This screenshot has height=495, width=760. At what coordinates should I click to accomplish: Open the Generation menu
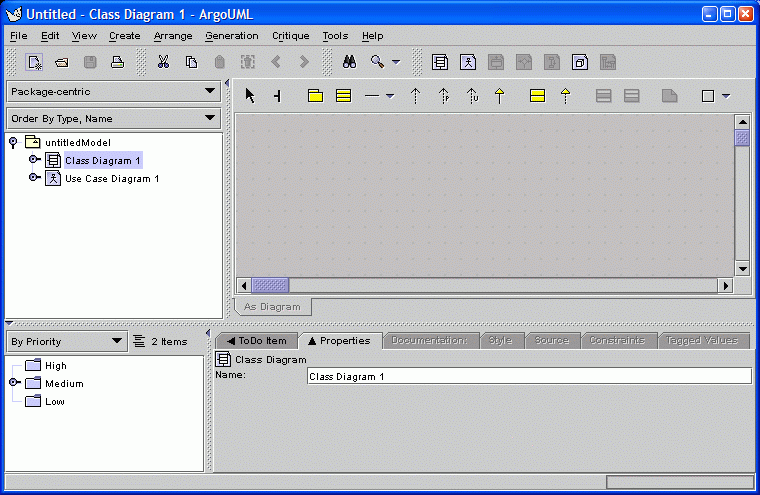point(232,36)
